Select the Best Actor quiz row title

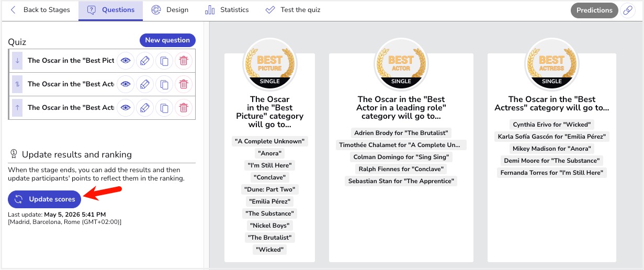point(71,84)
